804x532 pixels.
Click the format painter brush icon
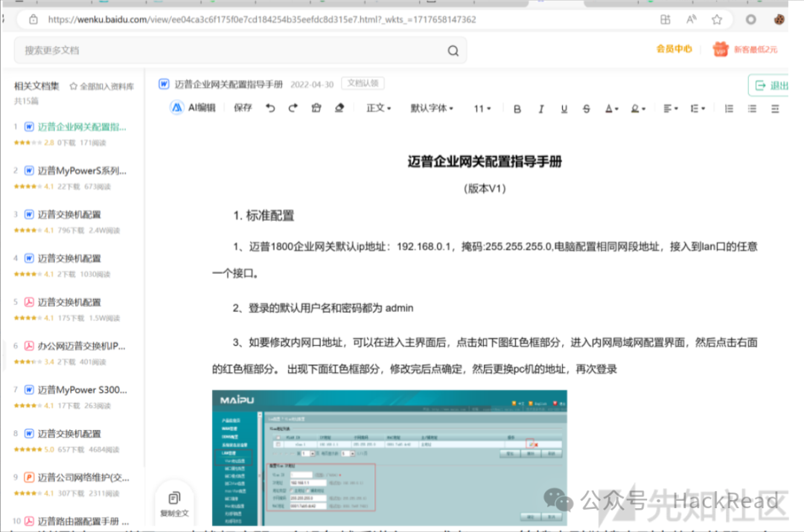tap(316, 108)
